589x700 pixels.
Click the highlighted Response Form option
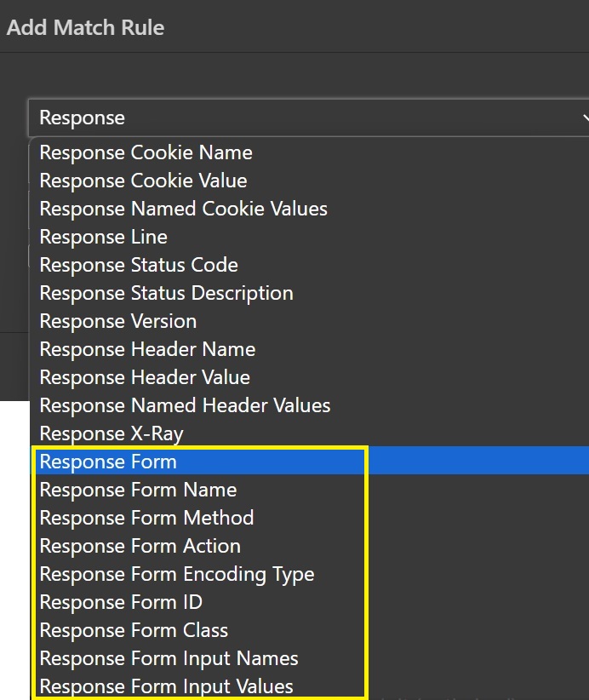pyautogui.click(x=108, y=462)
